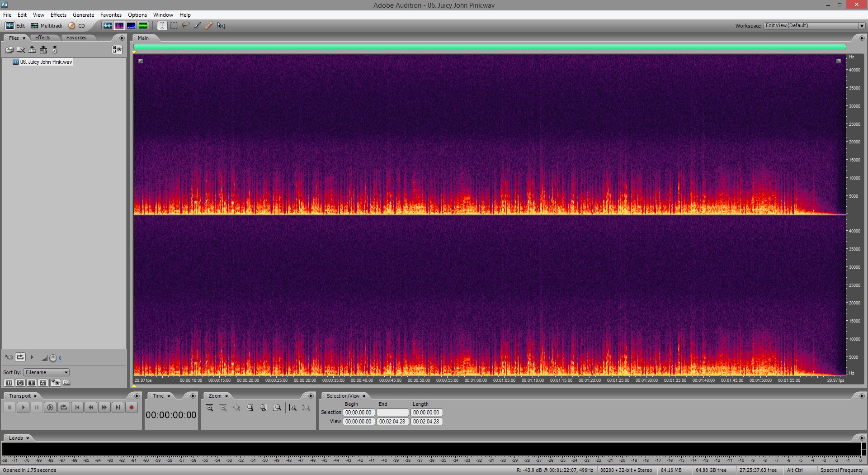Switch to CD view
Image resolution: width=868 pixels, height=475 pixels.
(77, 26)
